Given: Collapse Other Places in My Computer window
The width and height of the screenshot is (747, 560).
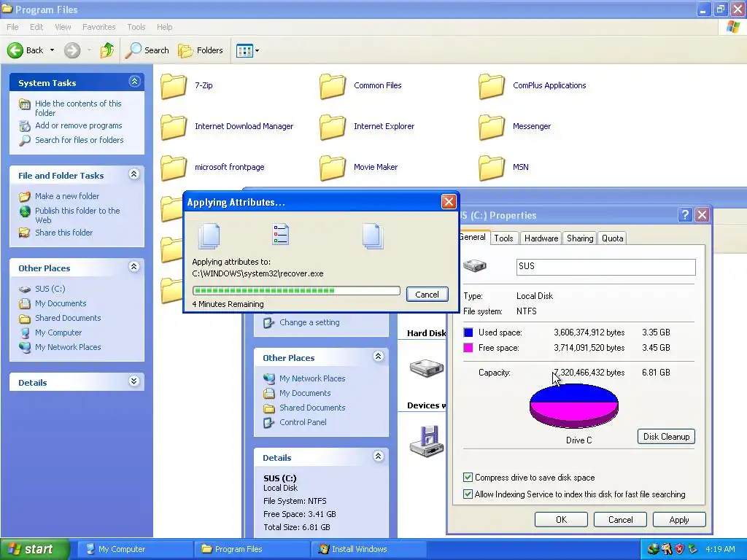Looking at the screenshot, I should click(x=379, y=357).
